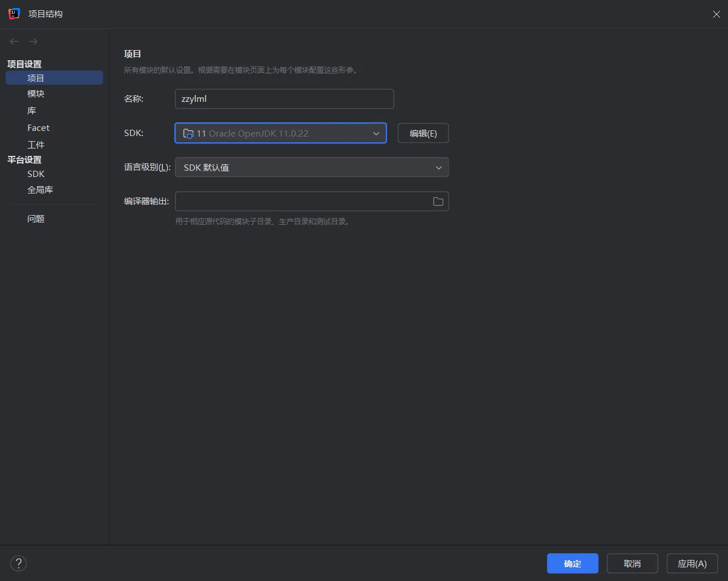Viewport: 728px width, 581px height.
Task: Click the IntelliJ IDEA logo icon
Action: point(14,14)
